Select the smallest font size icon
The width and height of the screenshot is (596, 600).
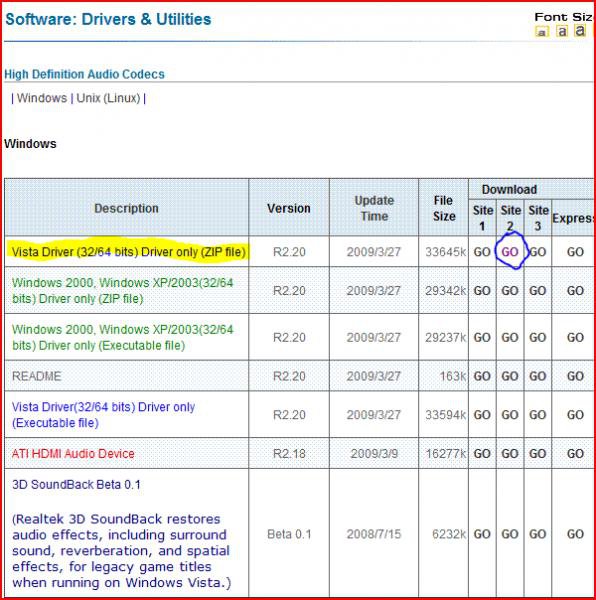542,32
